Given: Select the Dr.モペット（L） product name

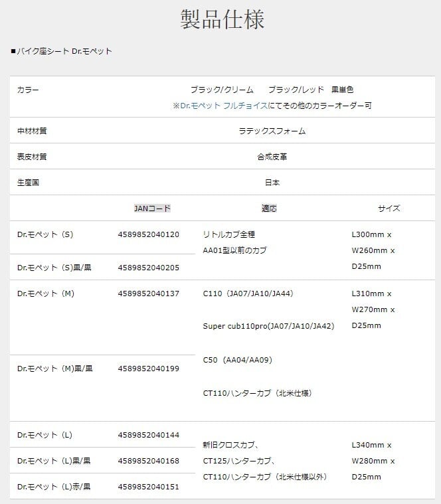Looking at the screenshot, I should click(x=44, y=435).
